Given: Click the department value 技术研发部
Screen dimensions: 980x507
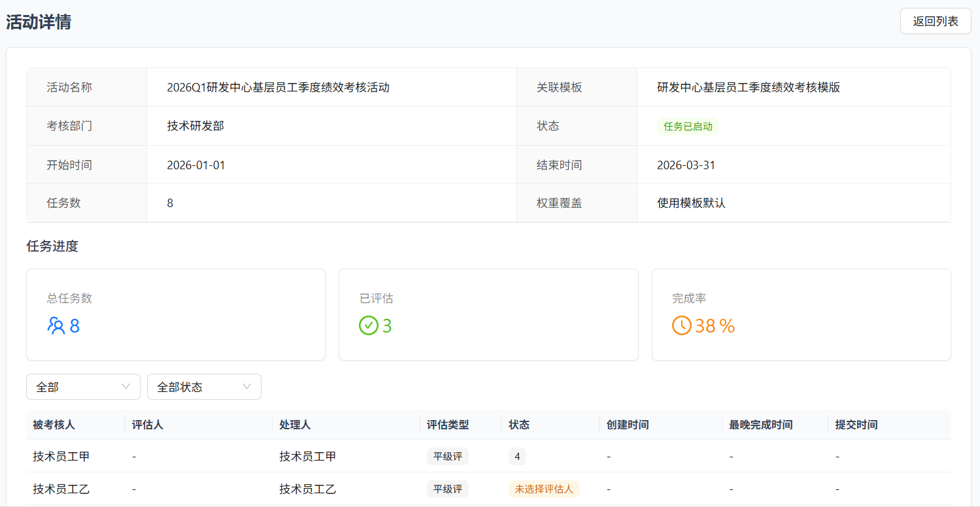Looking at the screenshot, I should coord(195,125).
